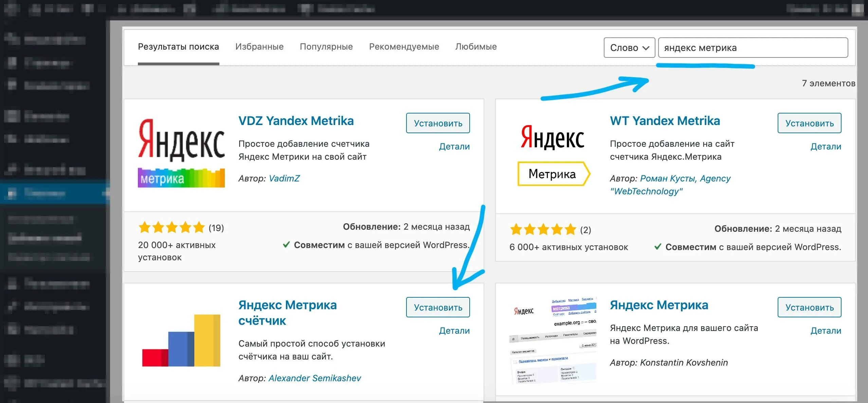Image resolution: width=868 pixels, height=403 pixels.
Task: Switch to the Популярные tab
Action: (326, 47)
